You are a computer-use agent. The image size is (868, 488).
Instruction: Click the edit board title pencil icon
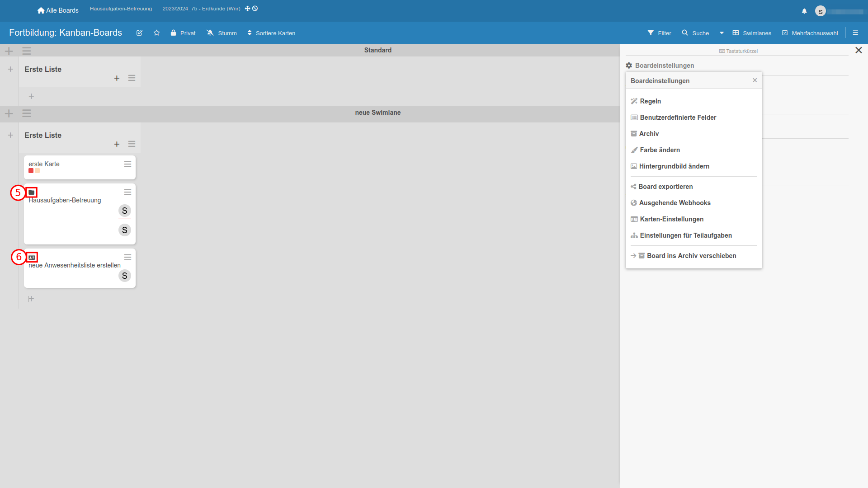pyautogui.click(x=139, y=33)
